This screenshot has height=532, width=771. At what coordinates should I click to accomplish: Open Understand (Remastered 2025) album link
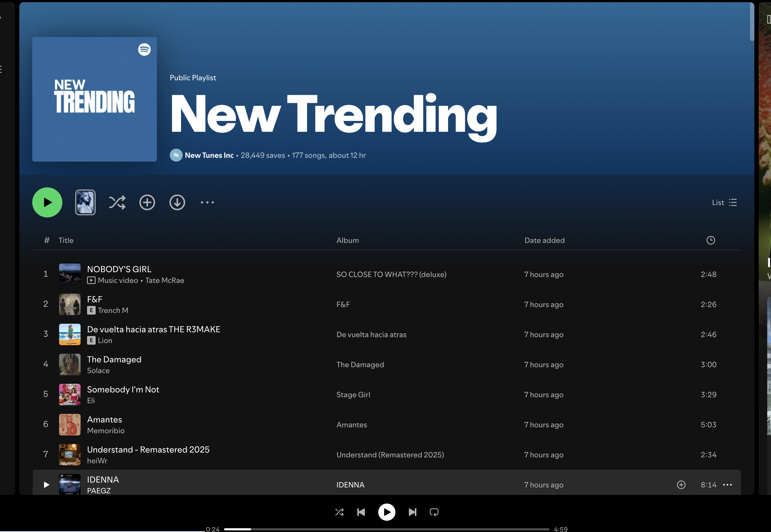pyautogui.click(x=390, y=455)
